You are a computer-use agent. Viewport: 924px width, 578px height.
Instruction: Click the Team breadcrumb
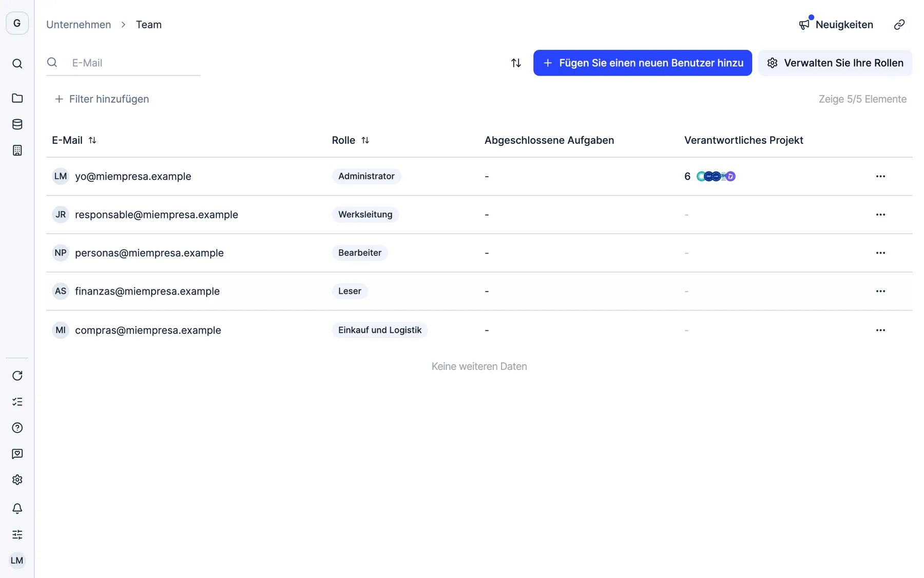(148, 25)
